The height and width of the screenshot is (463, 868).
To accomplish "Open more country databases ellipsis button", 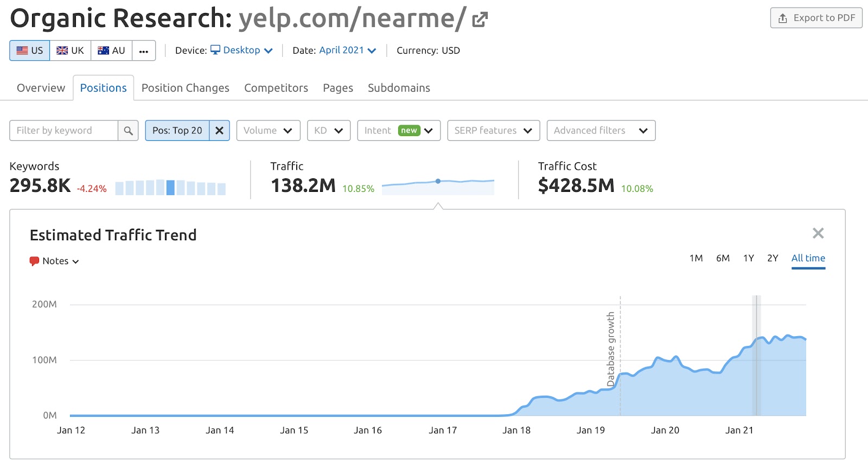I will coord(144,50).
